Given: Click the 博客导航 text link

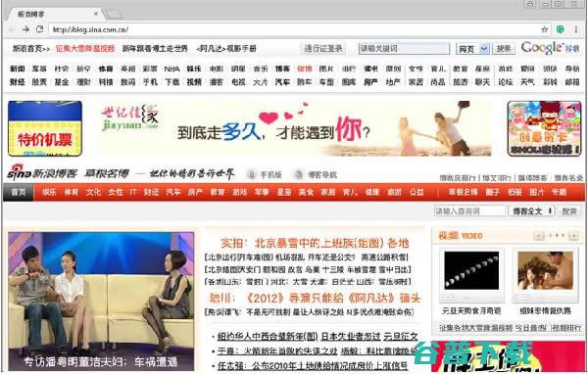Looking at the screenshot, I should (x=322, y=174).
